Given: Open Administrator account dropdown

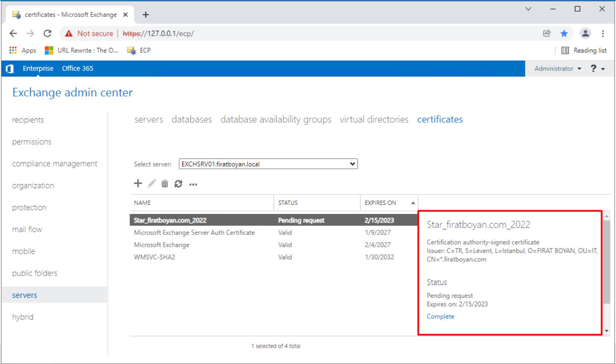Looking at the screenshot, I should [x=558, y=68].
